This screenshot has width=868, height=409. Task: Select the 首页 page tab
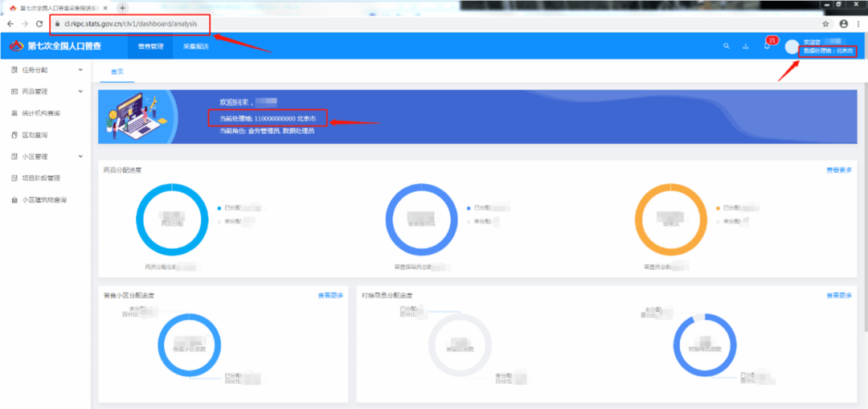coord(117,72)
